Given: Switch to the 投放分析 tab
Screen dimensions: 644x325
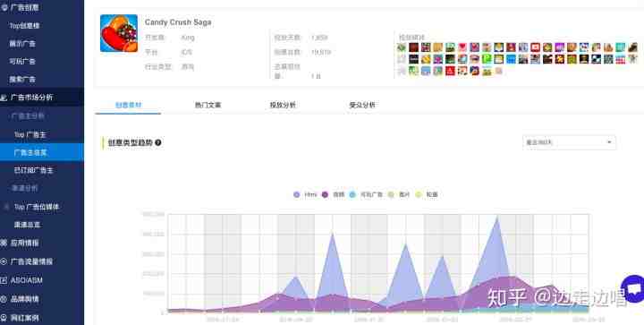Looking at the screenshot, I should (283, 105).
